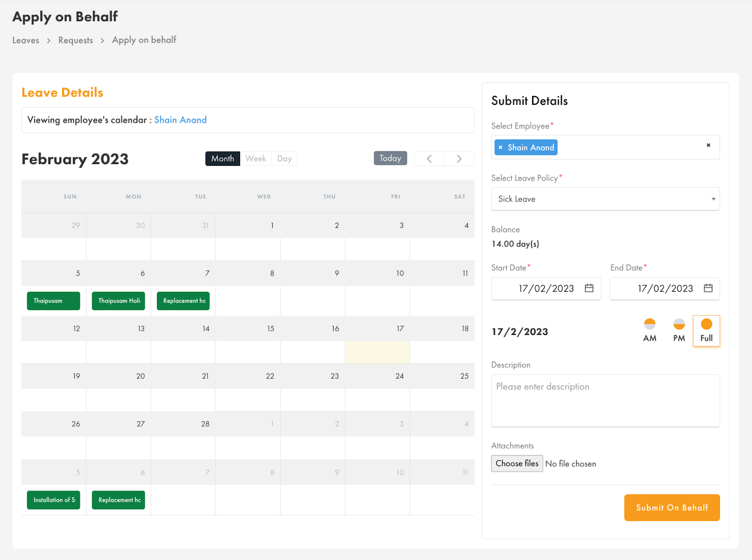This screenshot has width=752, height=560.
Task: Choose files to attach
Action: pyautogui.click(x=517, y=463)
